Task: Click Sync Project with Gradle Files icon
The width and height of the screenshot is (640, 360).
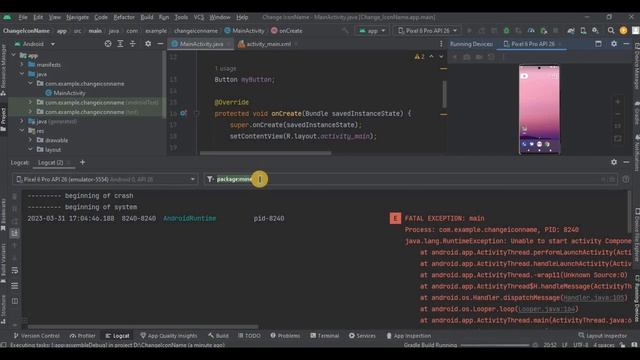Action: (571, 31)
